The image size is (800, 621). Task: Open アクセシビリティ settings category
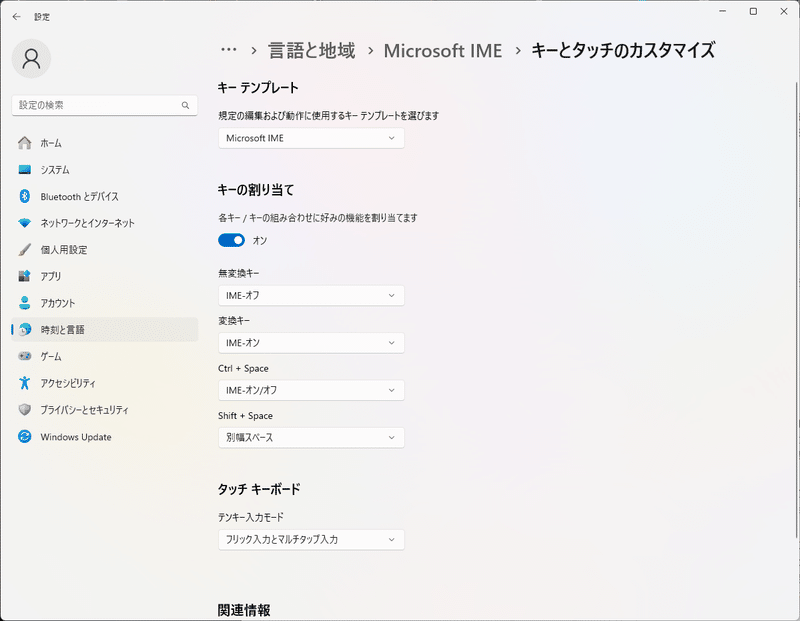(x=105, y=383)
